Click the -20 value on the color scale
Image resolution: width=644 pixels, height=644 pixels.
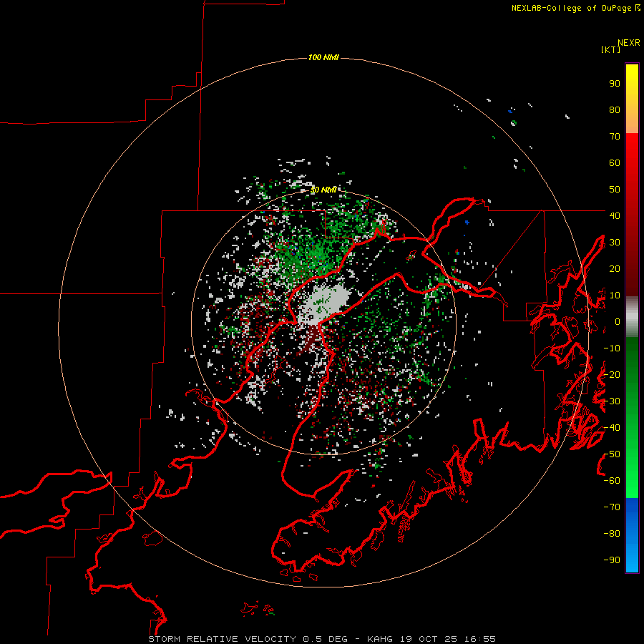pyautogui.click(x=612, y=374)
